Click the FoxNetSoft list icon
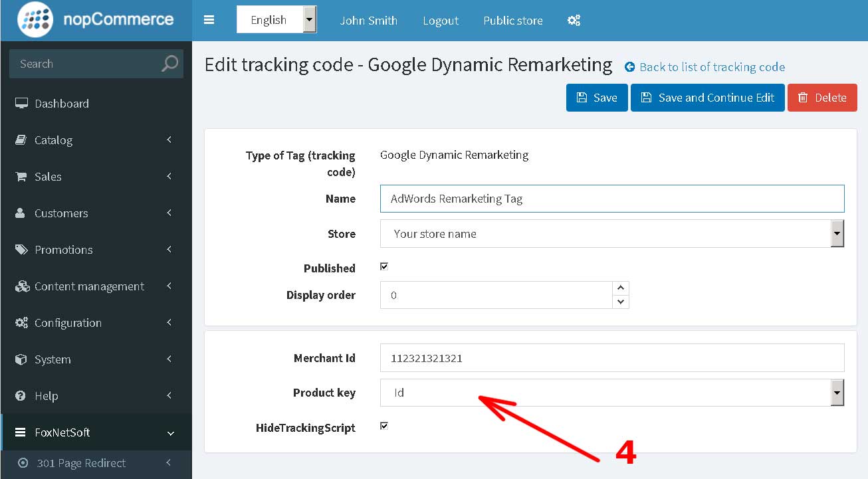 click(21, 432)
